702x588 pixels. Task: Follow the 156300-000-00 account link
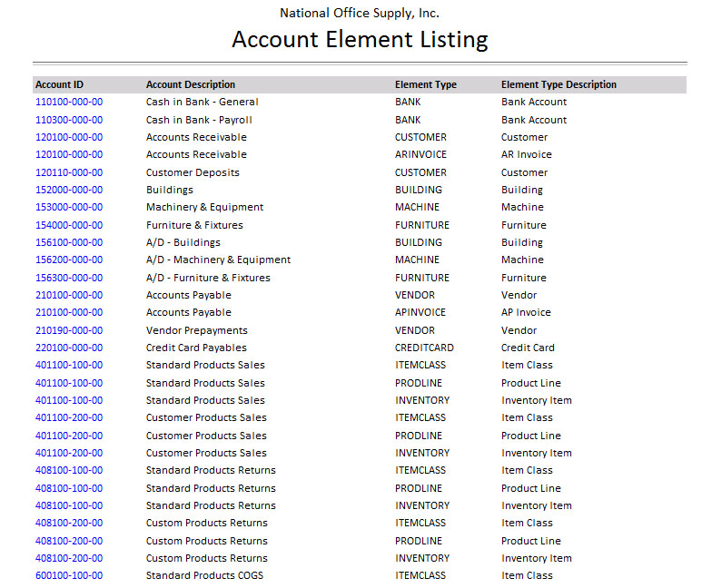point(69,278)
